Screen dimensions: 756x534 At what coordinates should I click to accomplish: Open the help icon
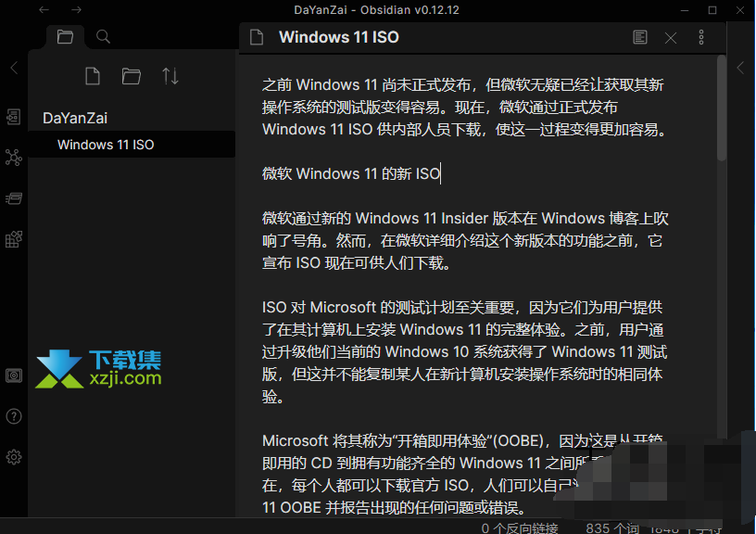click(x=14, y=416)
